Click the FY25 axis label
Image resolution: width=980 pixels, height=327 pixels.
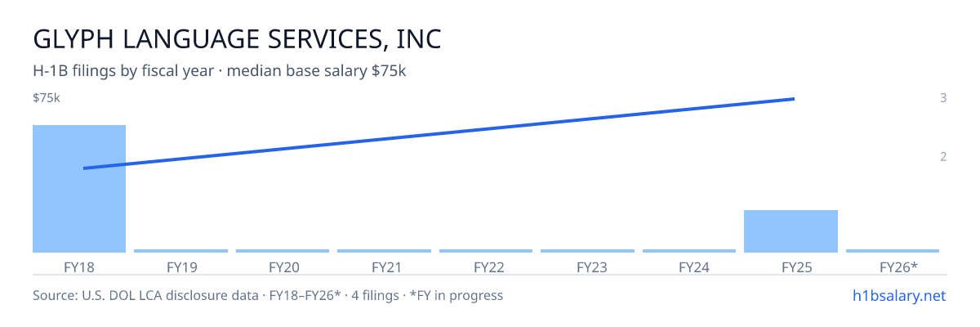[791, 267]
